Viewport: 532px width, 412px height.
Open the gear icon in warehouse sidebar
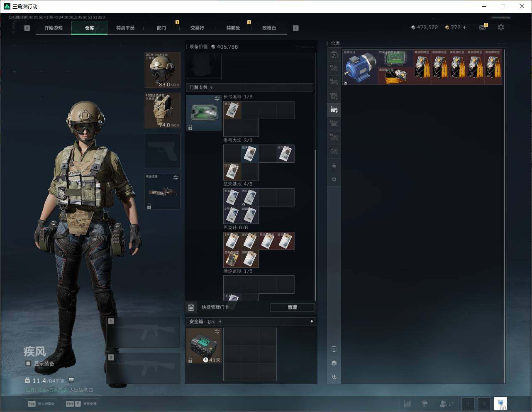[x=334, y=179]
